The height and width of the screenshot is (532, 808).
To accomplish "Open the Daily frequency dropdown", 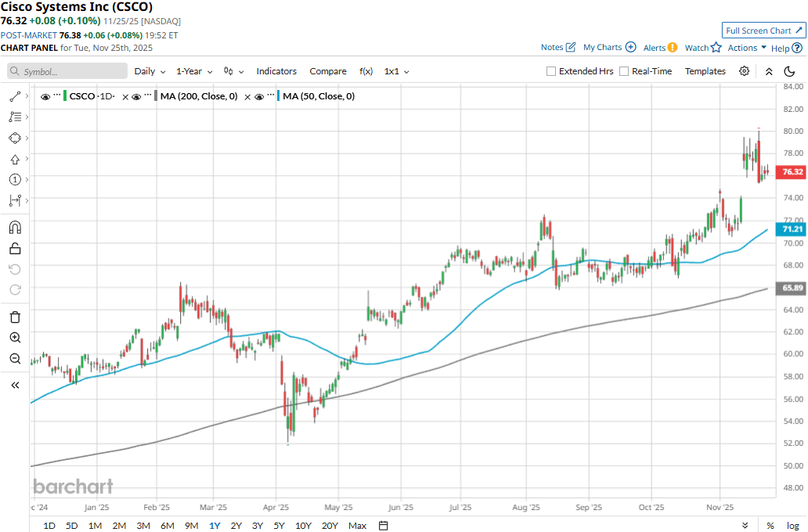I will coord(150,71).
